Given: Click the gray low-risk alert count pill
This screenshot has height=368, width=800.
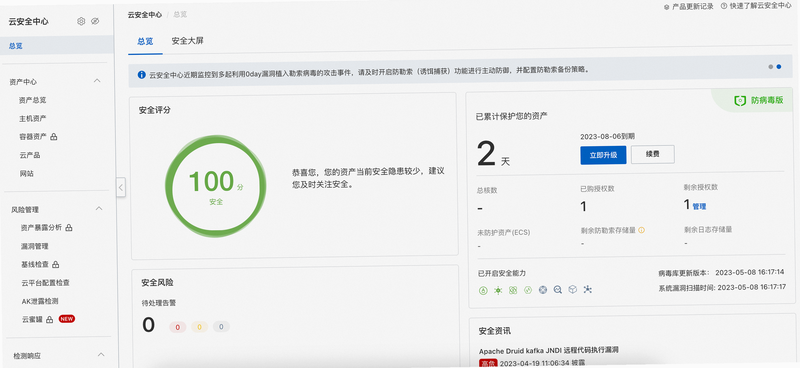Looking at the screenshot, I should (x=221, y=327).
